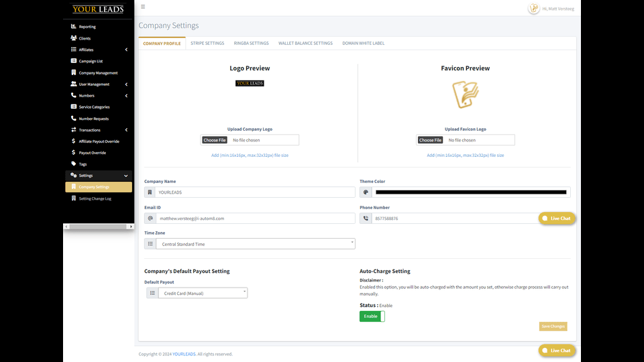Click the building icon beside Company Name

click(150, 192)
